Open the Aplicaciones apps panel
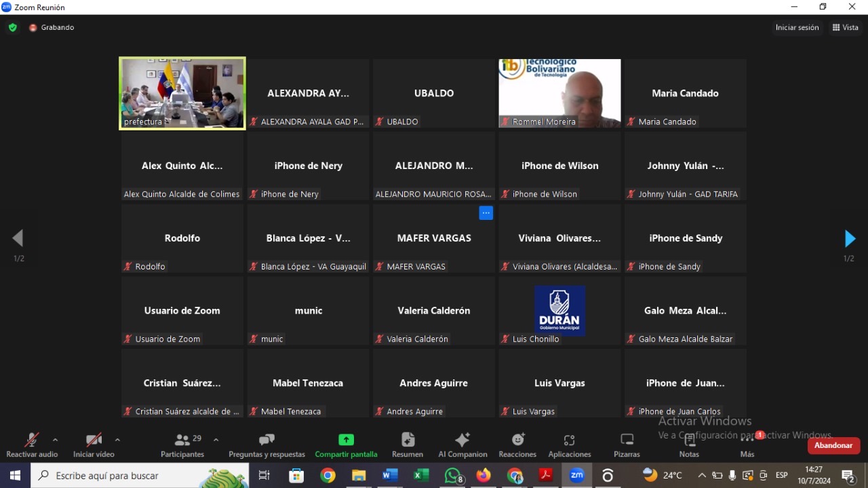This screenshot has height=488, width=868. click(569, 445)
